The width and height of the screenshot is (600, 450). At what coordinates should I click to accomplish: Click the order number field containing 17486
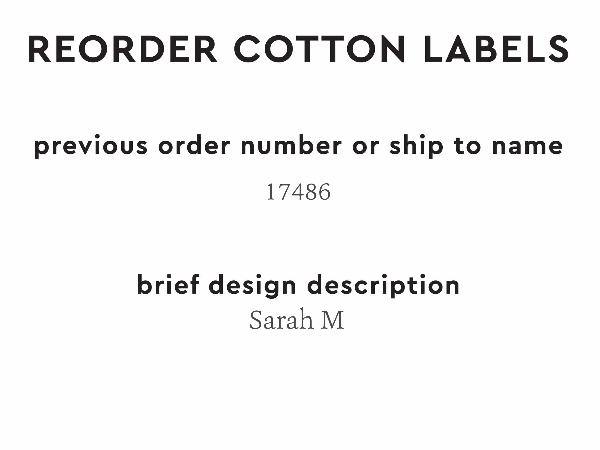click(x=298, y=192)
